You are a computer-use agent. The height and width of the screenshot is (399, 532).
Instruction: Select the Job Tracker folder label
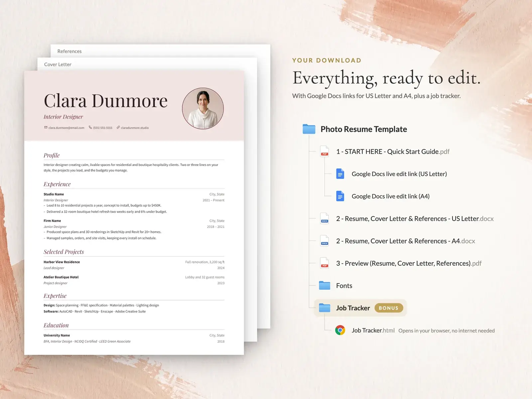pyautogui.click(x=353, y=308)
